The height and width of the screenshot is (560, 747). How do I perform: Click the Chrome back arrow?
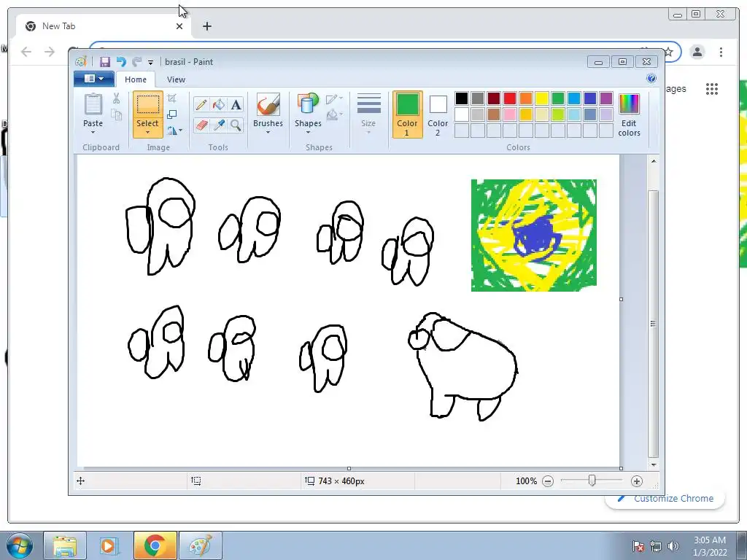click(26, 52)
